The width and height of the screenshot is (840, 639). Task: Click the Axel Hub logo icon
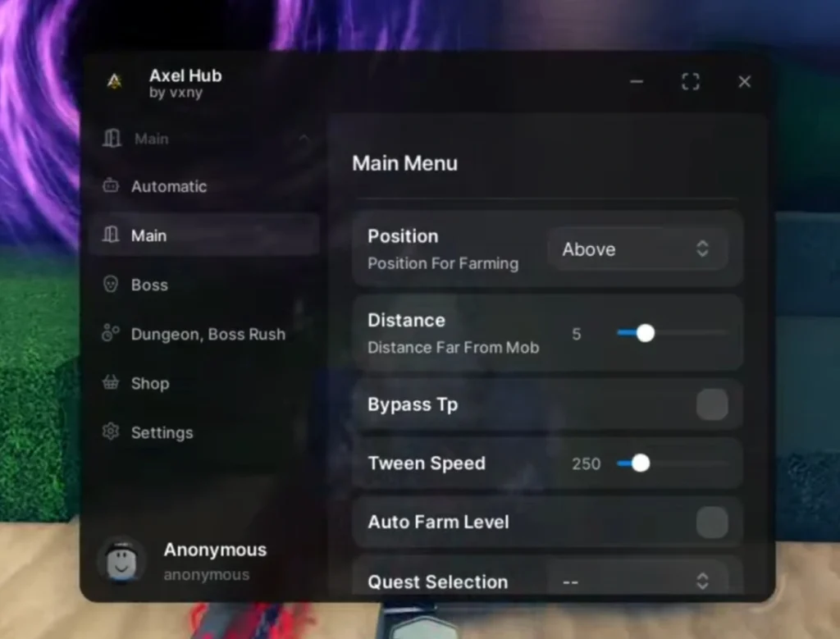[x=114, y=81]
